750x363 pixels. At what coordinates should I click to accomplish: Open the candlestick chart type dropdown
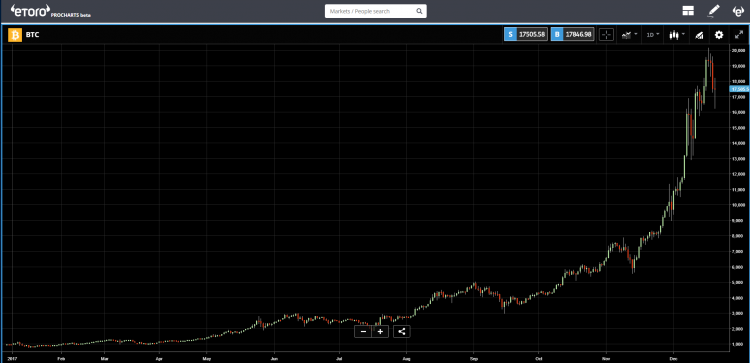677,34
